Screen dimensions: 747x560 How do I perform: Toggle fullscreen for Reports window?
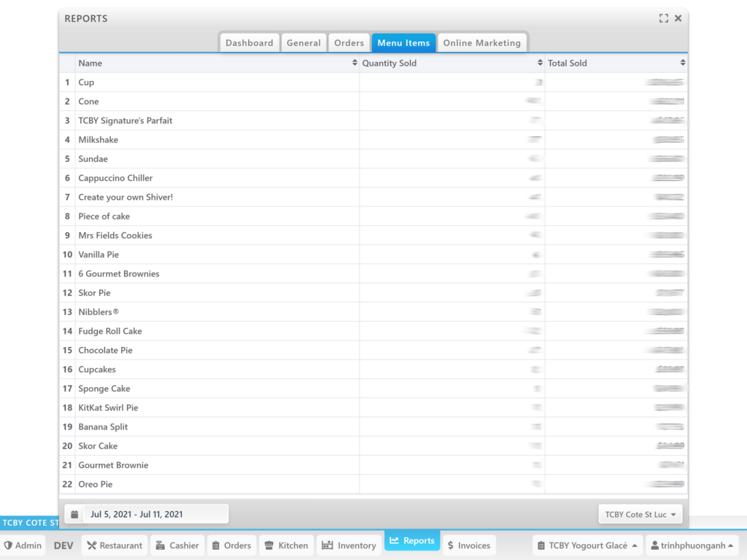coord(663,18)
